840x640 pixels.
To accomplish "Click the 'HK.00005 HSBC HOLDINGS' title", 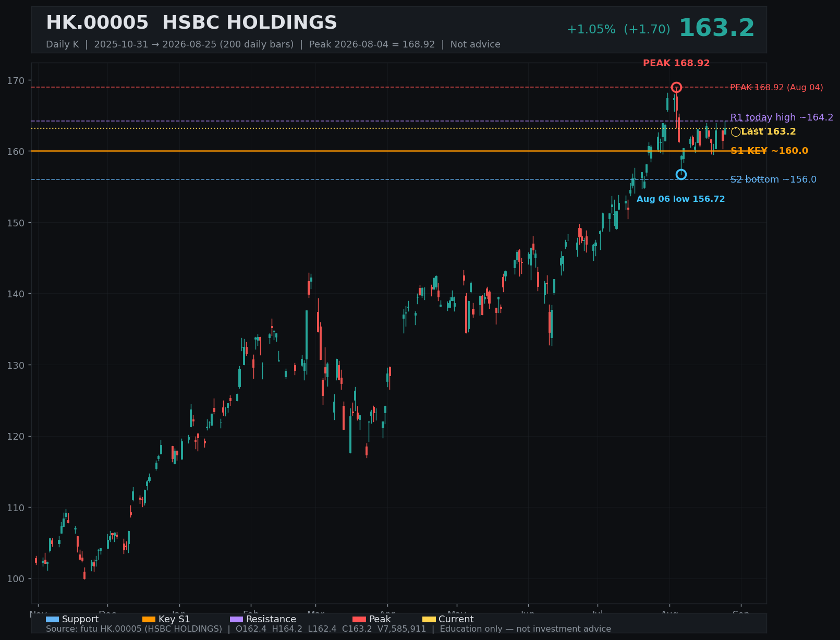I will pyautogui.click(x=191, y=23).
